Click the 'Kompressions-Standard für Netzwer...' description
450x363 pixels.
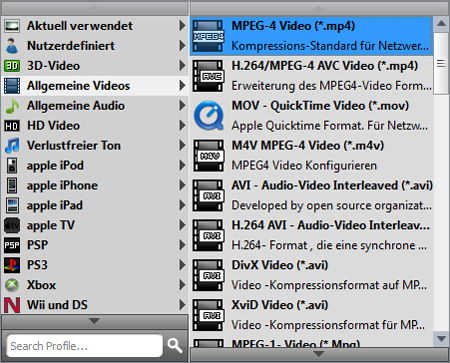click(x=330, y=46)
